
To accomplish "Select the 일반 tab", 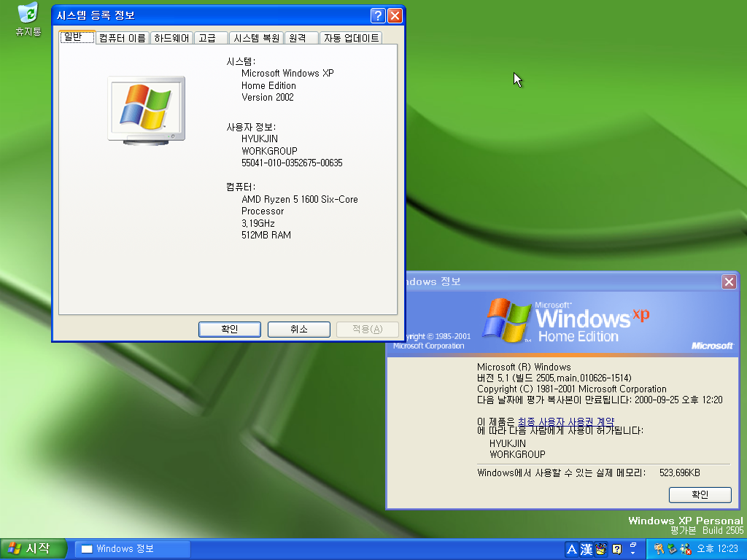I will click(77, 37).
